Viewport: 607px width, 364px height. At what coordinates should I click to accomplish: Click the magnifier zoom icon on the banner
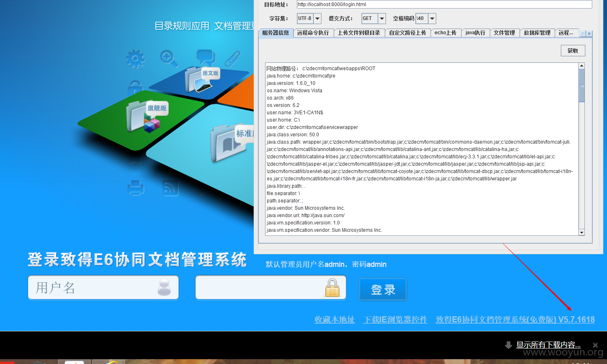point(169,58)
